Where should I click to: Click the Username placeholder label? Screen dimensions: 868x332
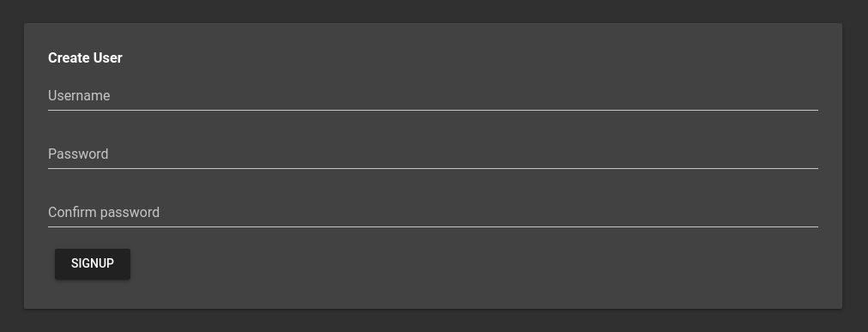coord(79,96)
